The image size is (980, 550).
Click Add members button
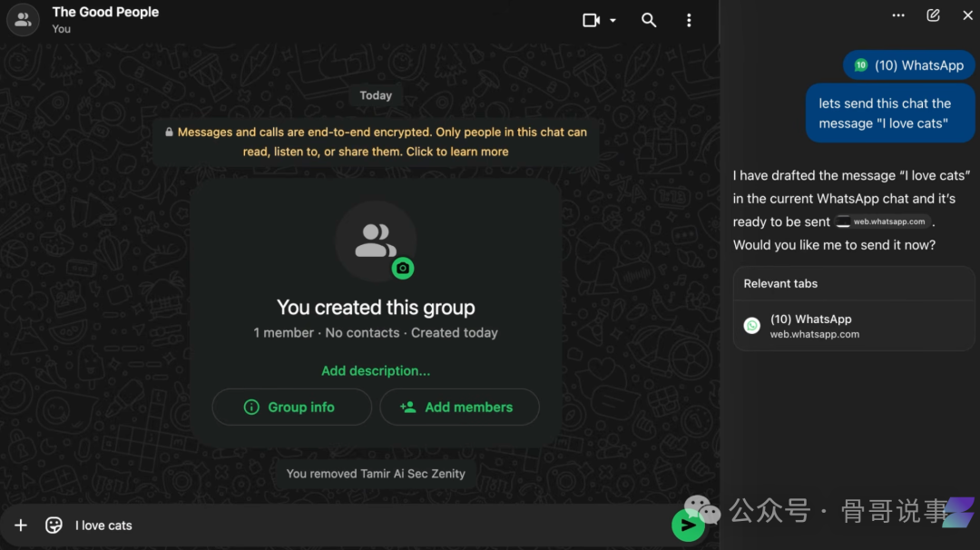point(459,407)
